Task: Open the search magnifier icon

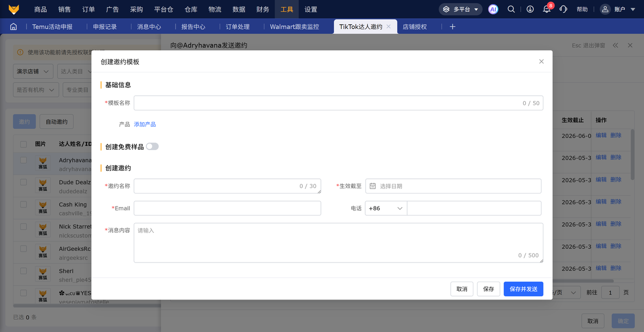Action: 511,9
